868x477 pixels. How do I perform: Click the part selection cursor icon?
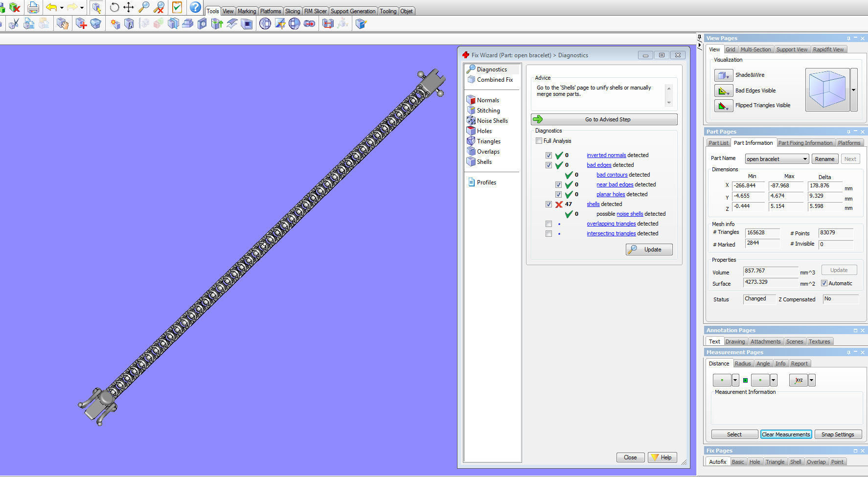tap(96, 7)
